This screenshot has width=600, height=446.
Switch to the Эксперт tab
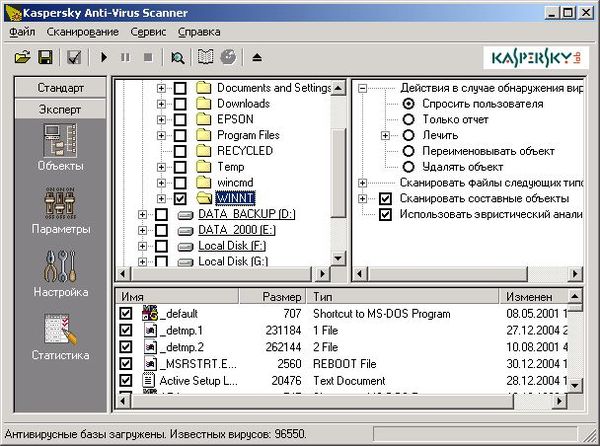[x=60, y=109]
